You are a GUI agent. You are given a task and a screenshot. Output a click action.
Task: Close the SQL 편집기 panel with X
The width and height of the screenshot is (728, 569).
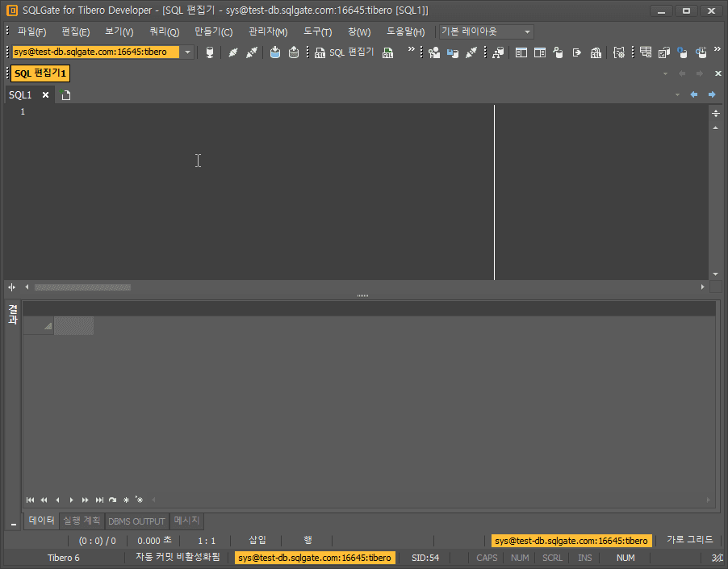coord(718,73)
